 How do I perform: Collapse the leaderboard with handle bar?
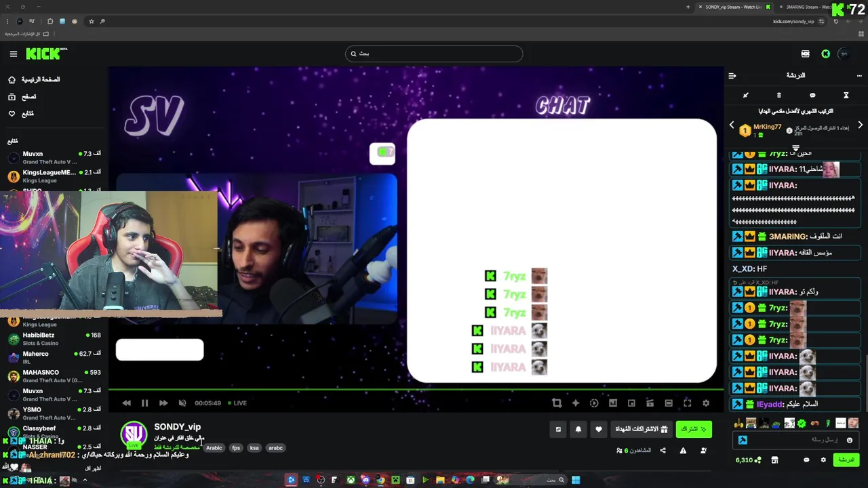[796, 147]
